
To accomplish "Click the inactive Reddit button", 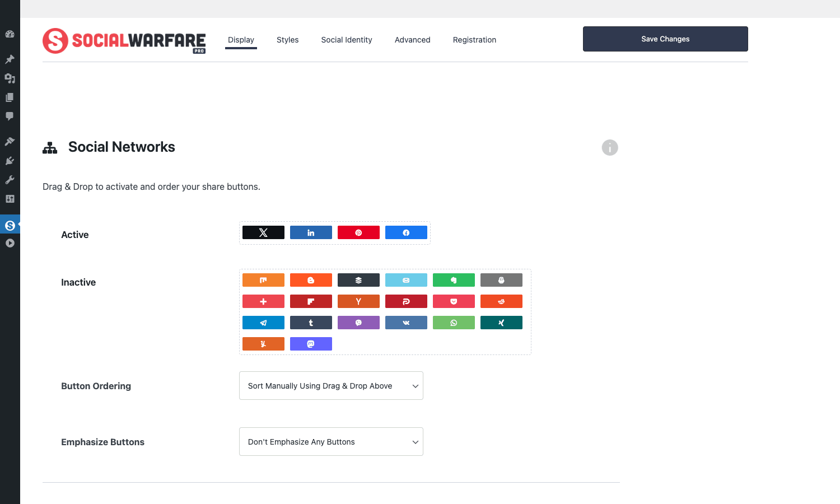I will click(x=501, y=301).
